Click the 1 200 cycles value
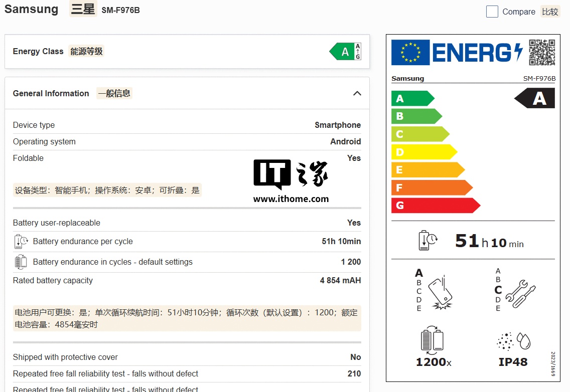570x392 pixels. tap(351, 262)
